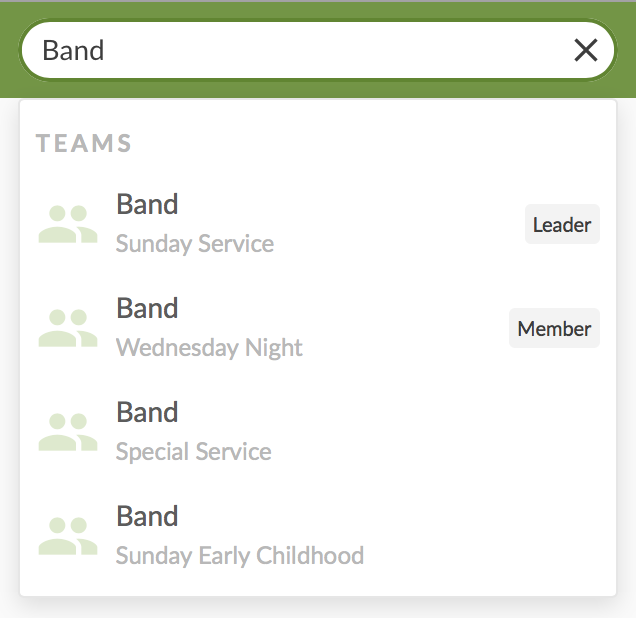Open the Band title above Sunday Service
Viewport: 636px width, 618px height.
pyautogui.click(x=147, y=204)
